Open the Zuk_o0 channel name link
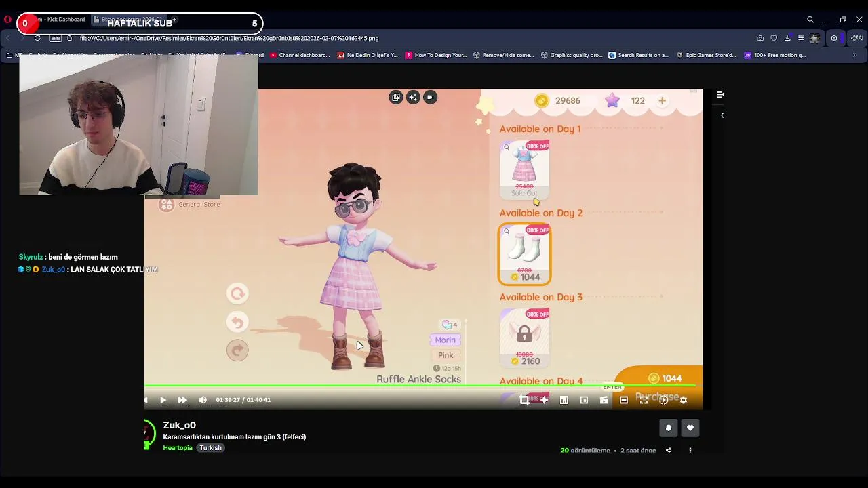This screenshot has width=868, height=488. tap(179, 425)
